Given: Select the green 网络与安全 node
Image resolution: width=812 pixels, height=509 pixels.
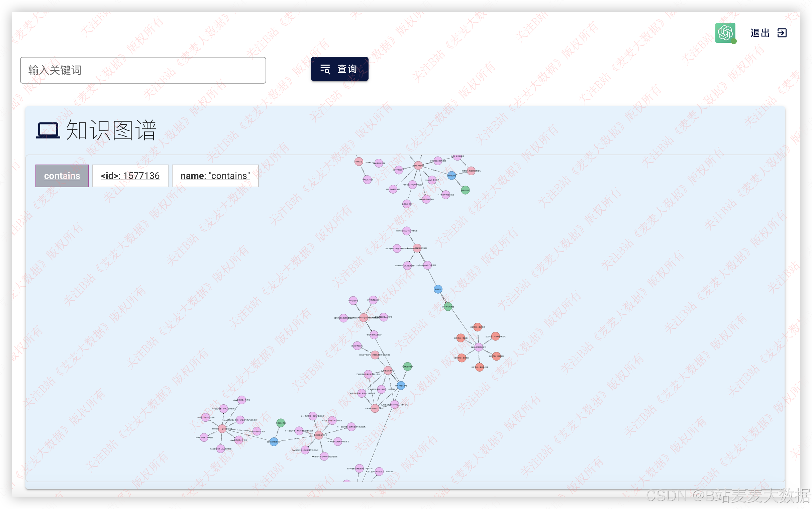Looking at the screenshot, I should (465, 190).
